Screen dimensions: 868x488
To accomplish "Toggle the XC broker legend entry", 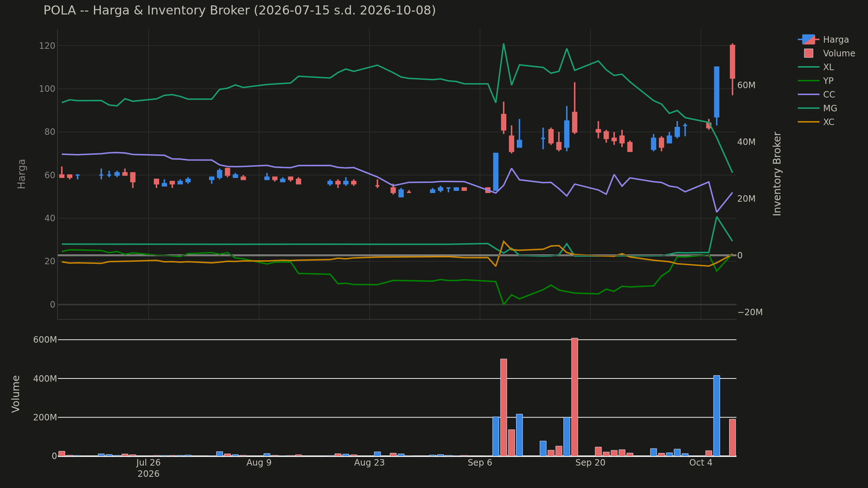I will click(816, 122).
